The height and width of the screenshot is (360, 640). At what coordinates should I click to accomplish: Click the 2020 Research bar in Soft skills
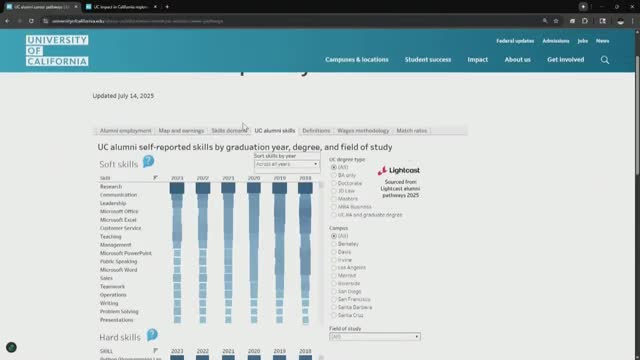coord(254,188)
